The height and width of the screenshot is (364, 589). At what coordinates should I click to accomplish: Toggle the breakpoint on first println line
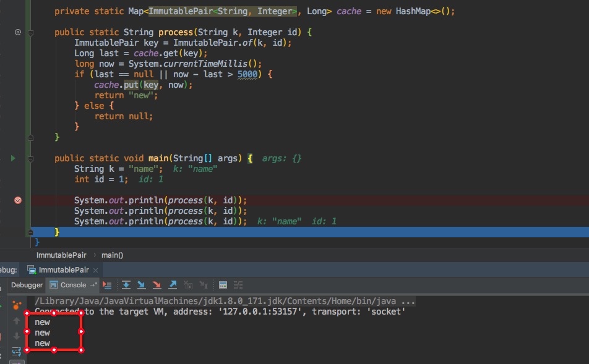point(18,200)
